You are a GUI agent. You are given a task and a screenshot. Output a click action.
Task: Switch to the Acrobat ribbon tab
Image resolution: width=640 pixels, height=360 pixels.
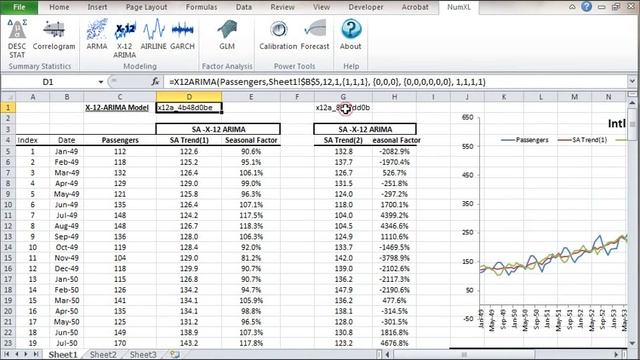click(x=415, y=7)
